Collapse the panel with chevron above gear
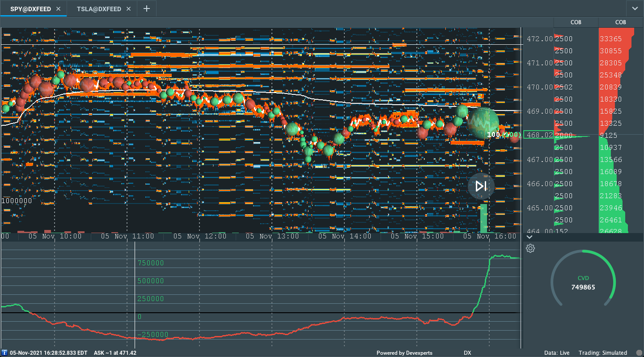 530,237
